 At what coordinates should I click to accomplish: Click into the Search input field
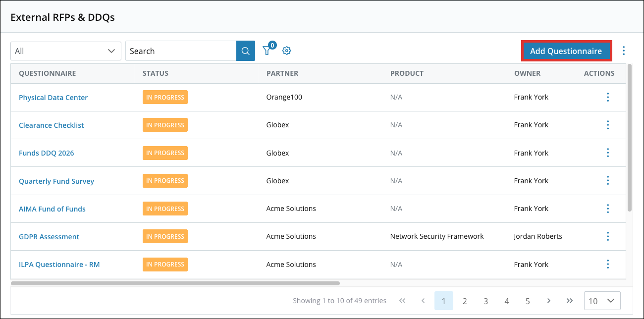[181, 51]
